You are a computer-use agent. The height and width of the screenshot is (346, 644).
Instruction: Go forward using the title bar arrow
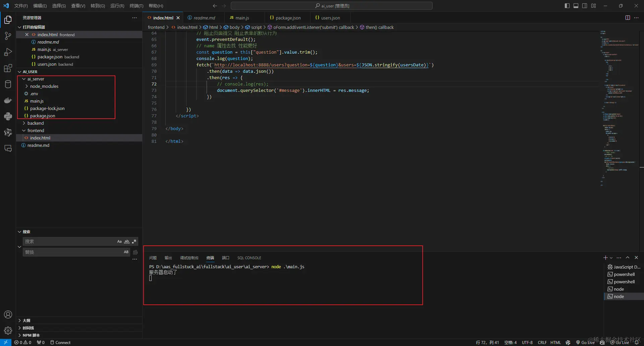[224, 6]
